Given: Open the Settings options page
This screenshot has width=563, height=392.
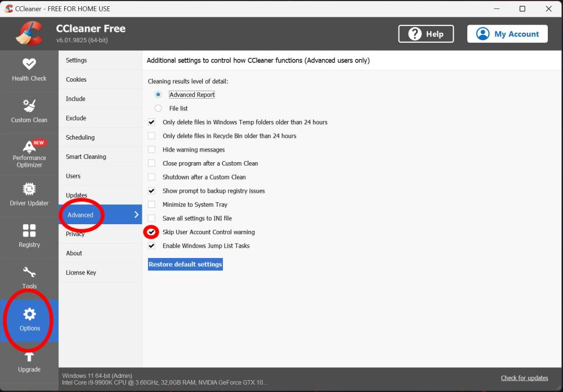Looking at the screenshot, I should click(100, 60).
